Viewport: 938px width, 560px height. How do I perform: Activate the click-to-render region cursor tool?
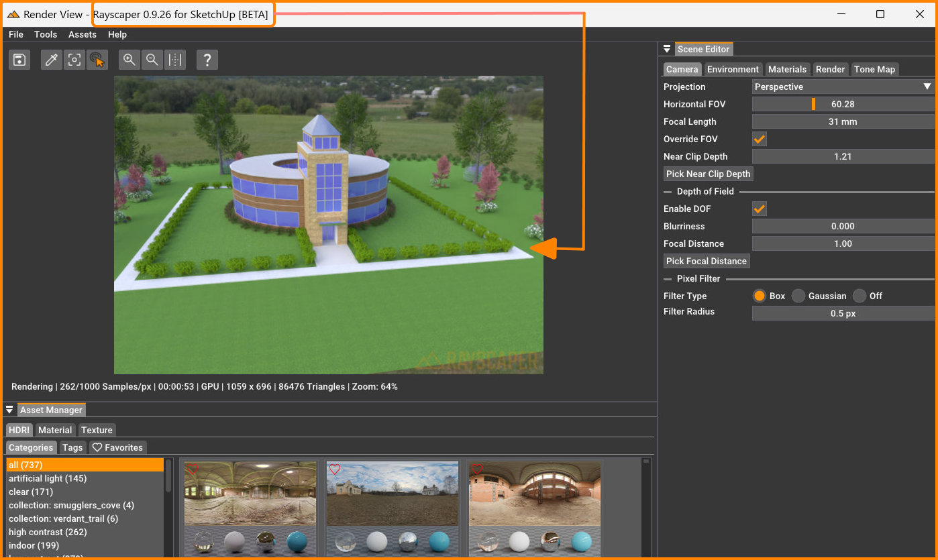coord(97,60)
